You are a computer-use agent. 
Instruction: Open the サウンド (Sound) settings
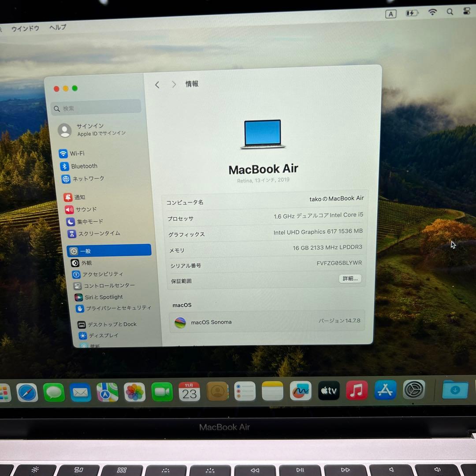click(86, 209)
